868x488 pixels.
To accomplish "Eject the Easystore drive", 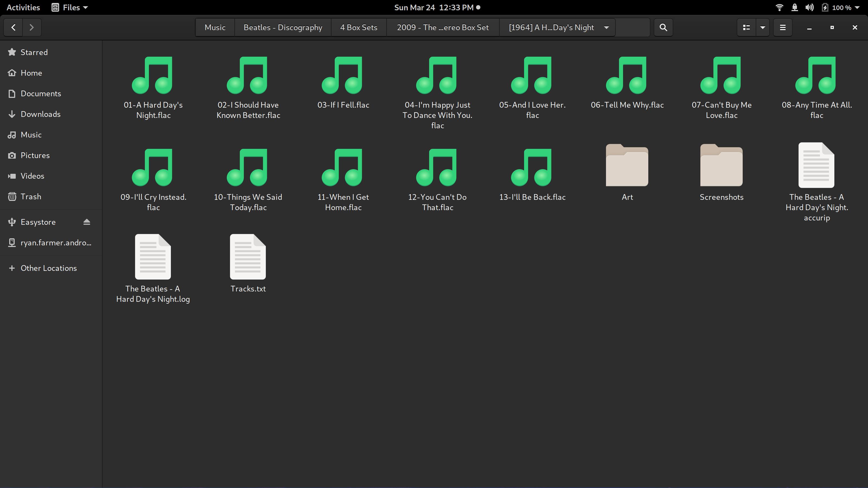I will click(x=87, y=222).
